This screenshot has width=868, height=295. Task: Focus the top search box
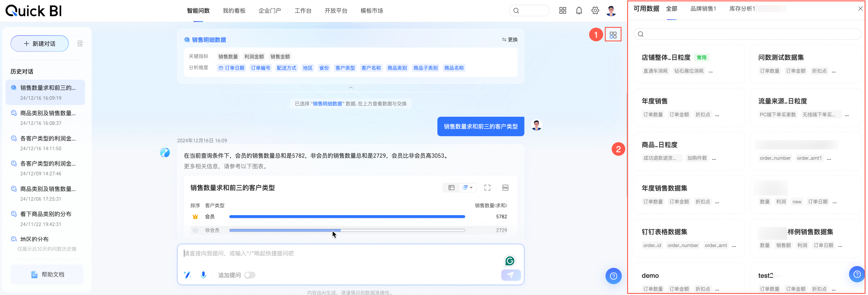[529, 10]
